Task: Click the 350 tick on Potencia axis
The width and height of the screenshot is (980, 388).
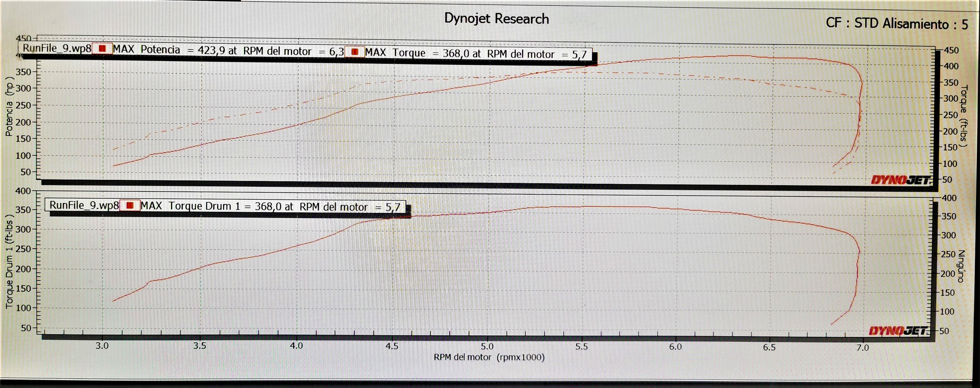Action: click(x=23, y=71)
